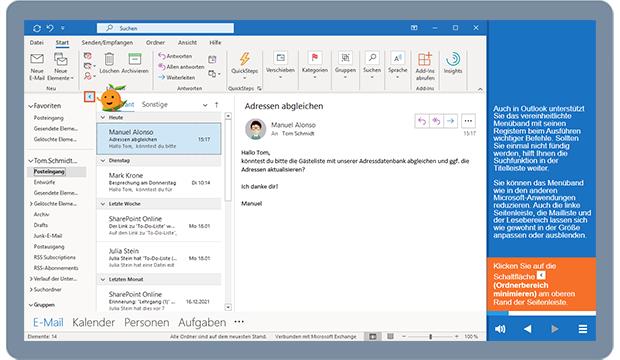The width and height of the screenshot is (620, 360).
Task: Click the undo icon in the title bar
Action: click(x=50, y=28)
